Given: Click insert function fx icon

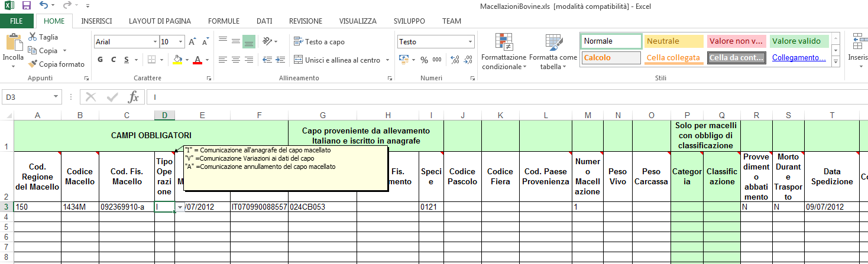Looking at the screenshot, I should 134,97.
